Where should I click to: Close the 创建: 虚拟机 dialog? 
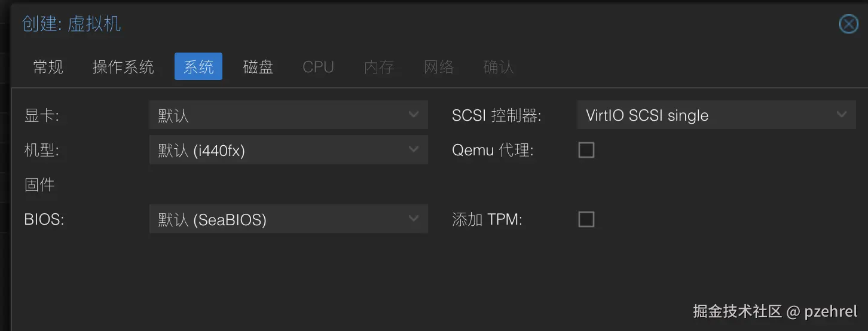tap(849, 24)
